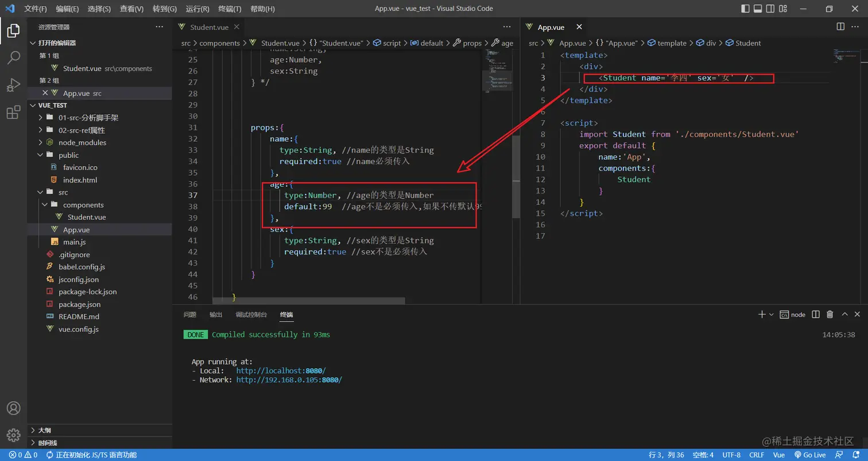Click UTF-8 encoding in status bar
868x461 pixels.
[731, 455]
